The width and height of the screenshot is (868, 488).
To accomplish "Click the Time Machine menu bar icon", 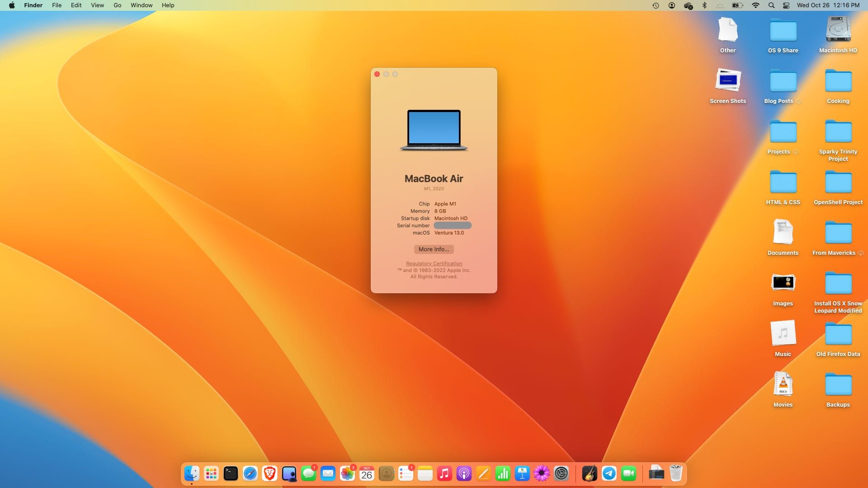I will (656, 5).
